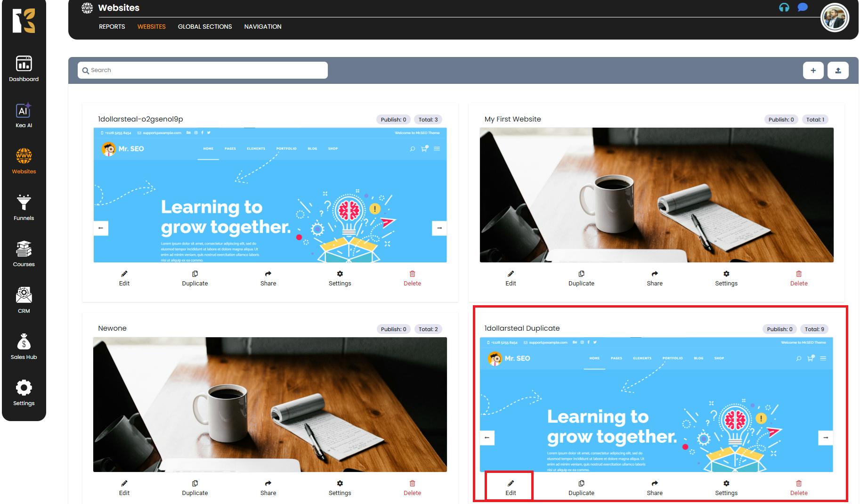Open the Navigation tab
Screen dimensions: 860x504
(x=262, y=27)
